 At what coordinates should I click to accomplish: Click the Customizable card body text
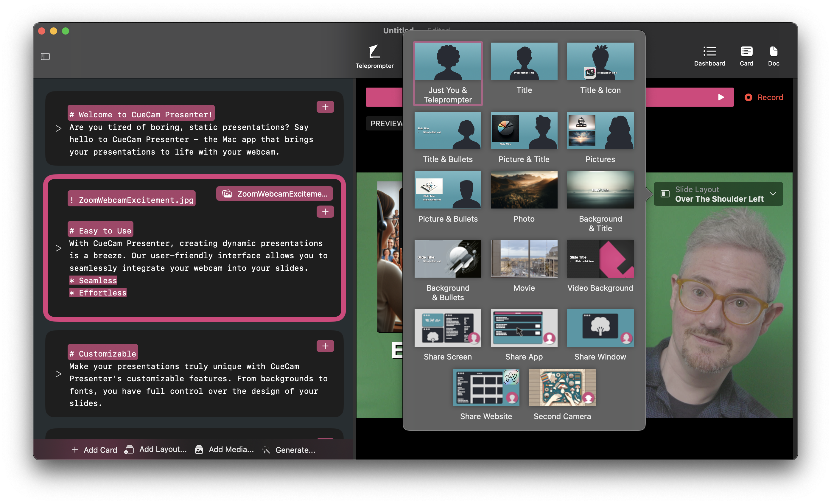(x=198, y=385)
